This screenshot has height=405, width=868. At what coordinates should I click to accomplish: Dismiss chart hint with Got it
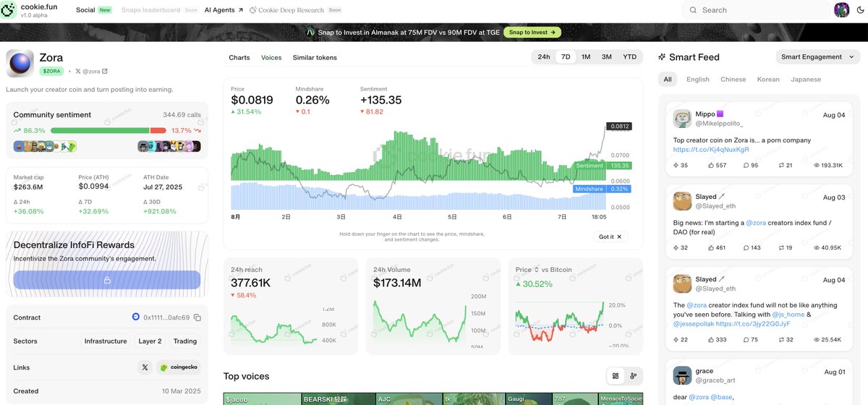coord(610,236)
